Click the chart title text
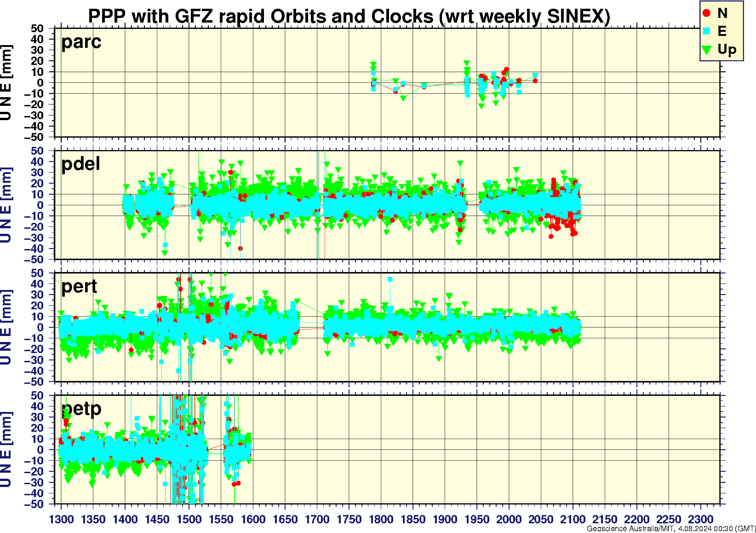Viewport: 756px width, 533px height. (349, 16)
